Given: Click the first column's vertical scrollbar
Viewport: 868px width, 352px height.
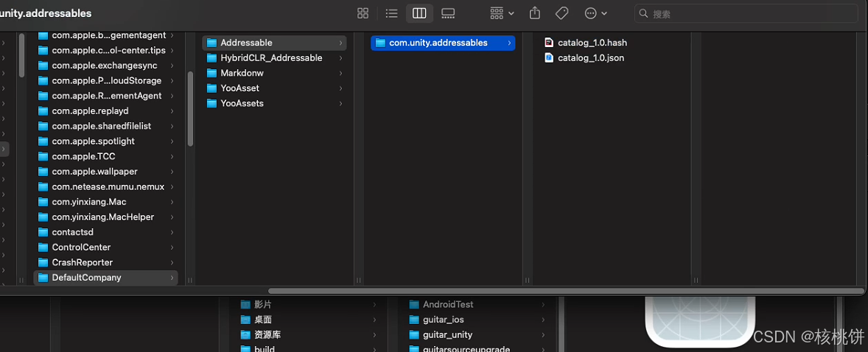Looking at the screenshot, I should 21,55.
